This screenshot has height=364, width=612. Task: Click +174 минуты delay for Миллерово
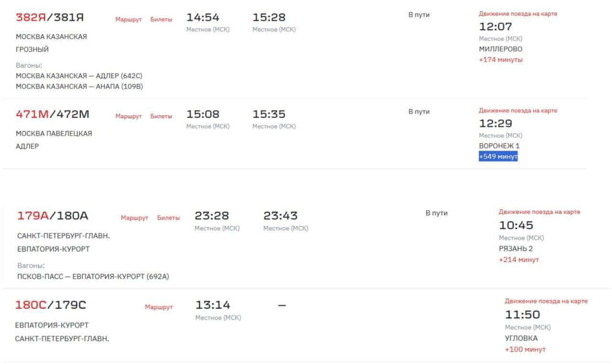coord(501,60)
